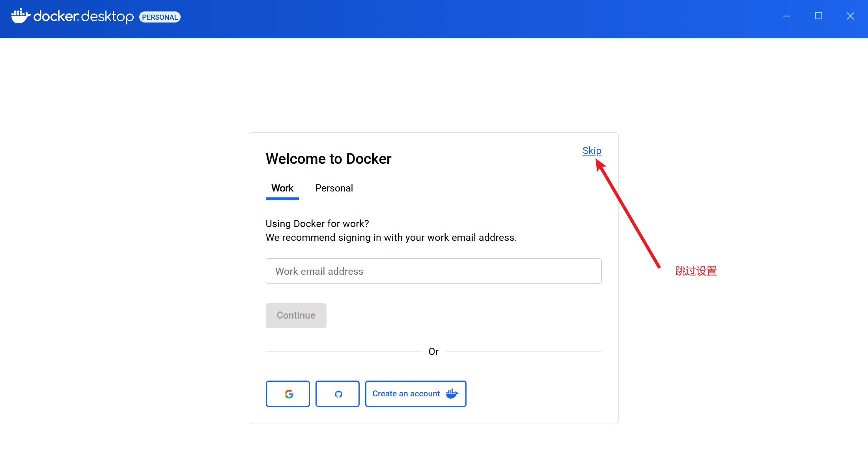Focus the Work email address field
This screenshot has height=454, width=868.
433,271
